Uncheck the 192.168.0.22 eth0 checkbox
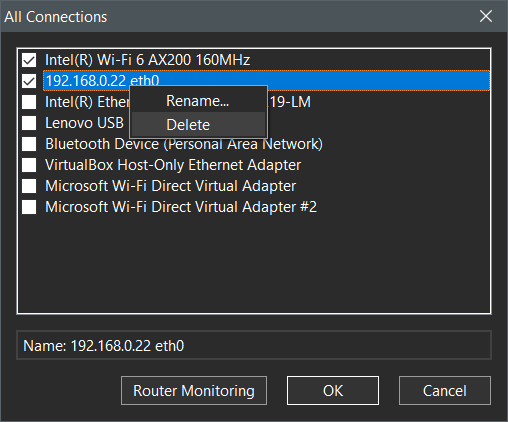 (29, 81)
